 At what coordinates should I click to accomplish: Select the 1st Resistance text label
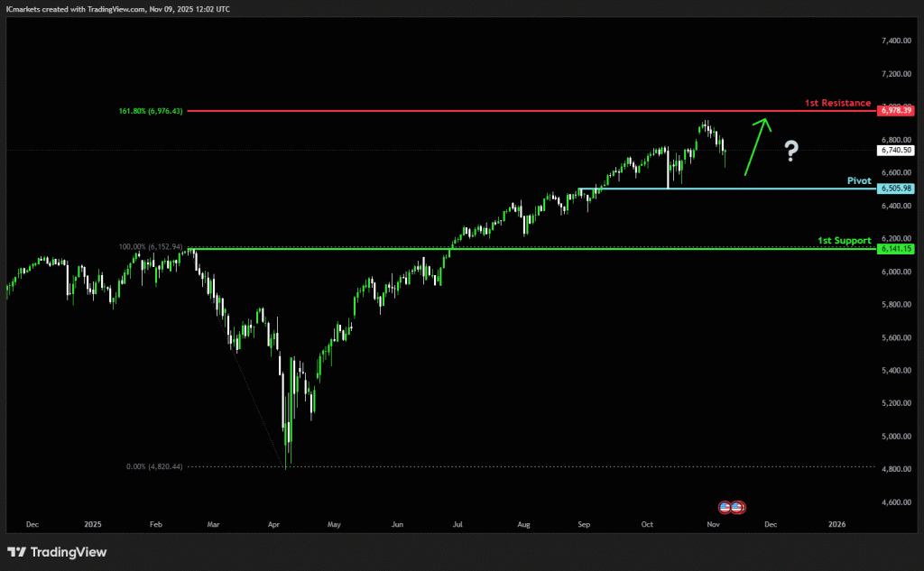[837, 103]
